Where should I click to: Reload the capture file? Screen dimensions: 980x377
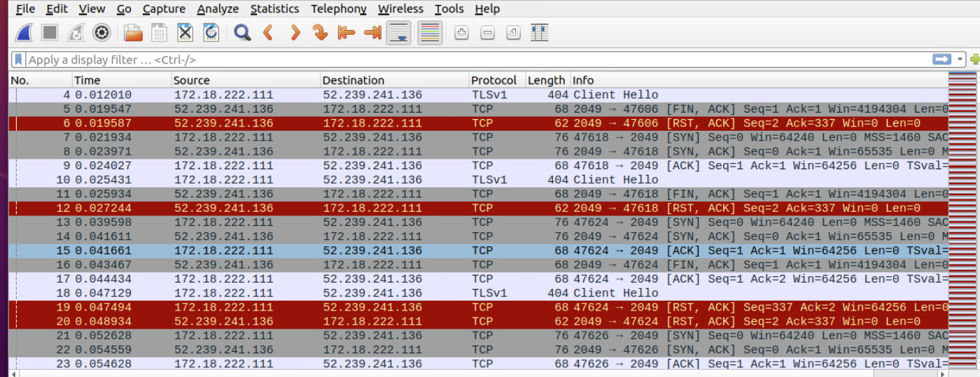click(211, 33)
